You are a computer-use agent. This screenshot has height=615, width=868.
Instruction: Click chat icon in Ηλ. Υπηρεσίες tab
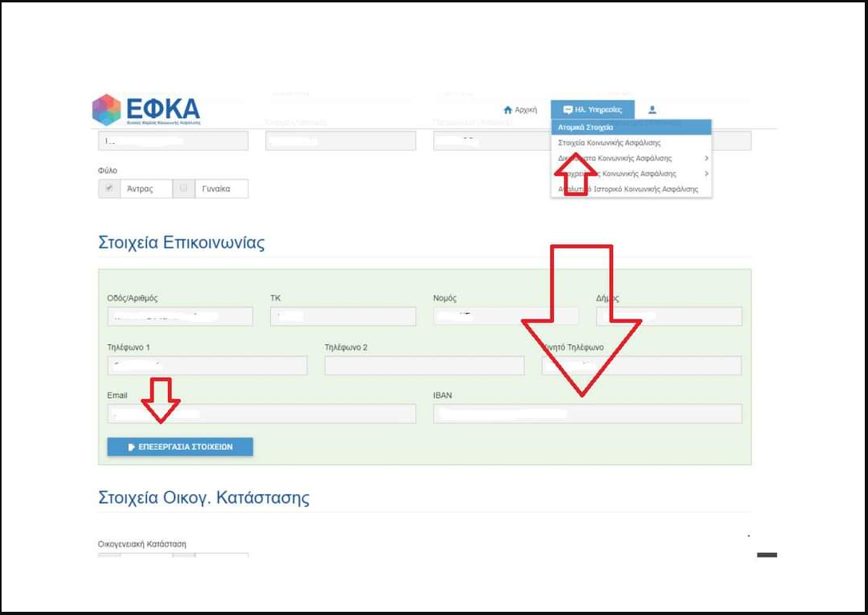(x=567, y=109)
